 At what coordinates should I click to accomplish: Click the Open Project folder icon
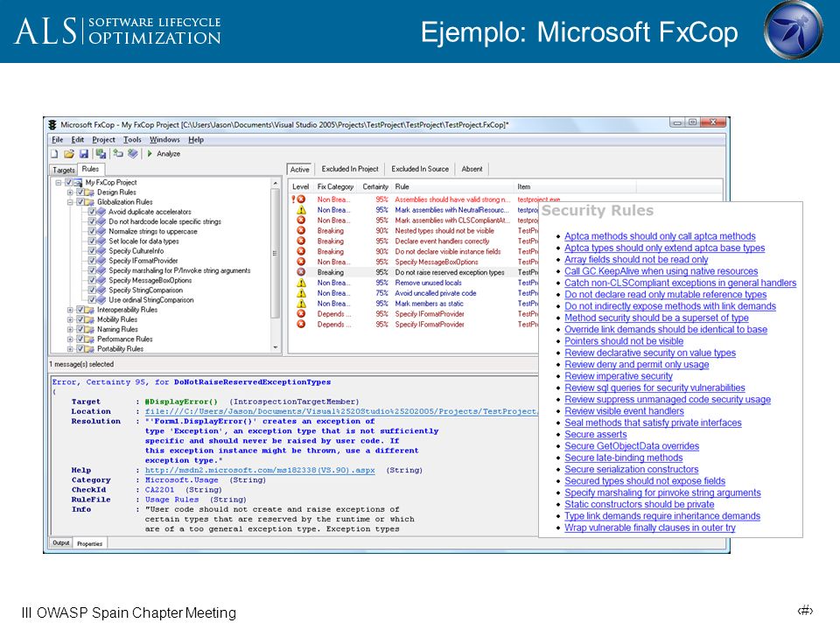[x=69, y=154]
